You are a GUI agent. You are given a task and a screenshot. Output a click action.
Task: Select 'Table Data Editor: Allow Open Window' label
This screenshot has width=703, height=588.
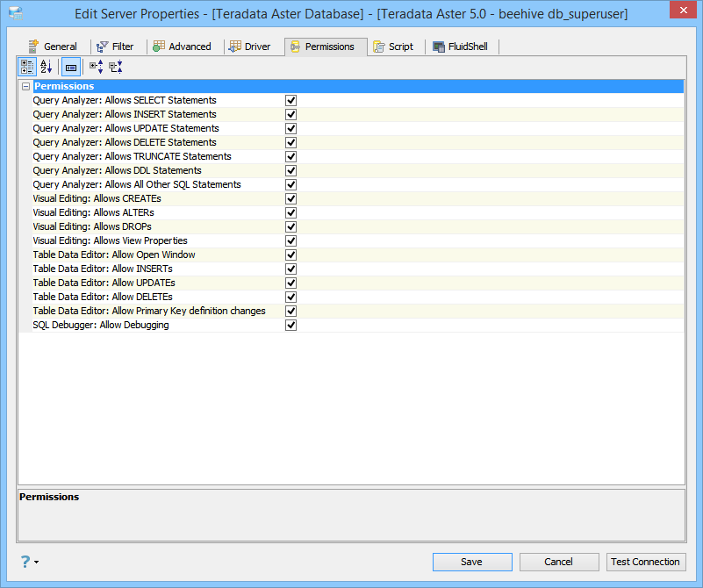pyautogui.click(x=114, y=255)
